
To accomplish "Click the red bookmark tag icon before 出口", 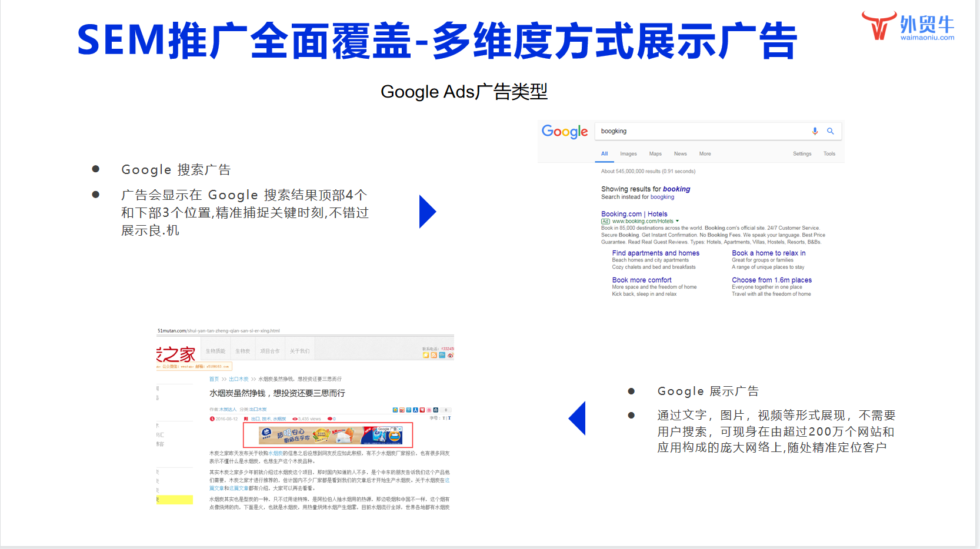I will [x=246, y=419].
